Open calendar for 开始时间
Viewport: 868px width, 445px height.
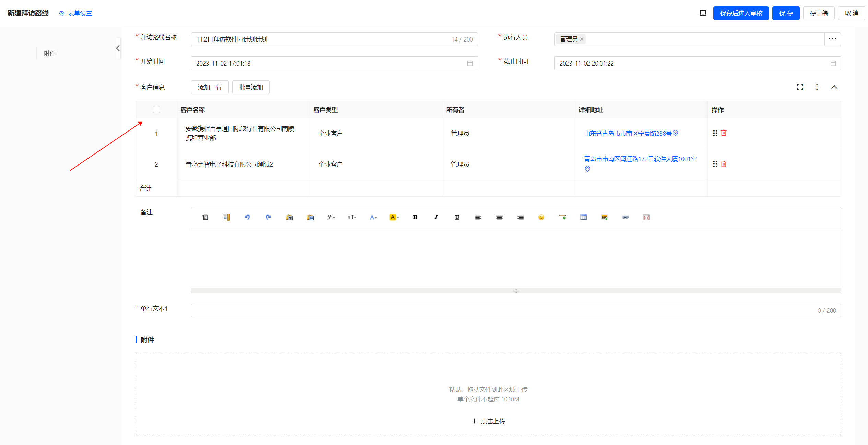(470, 63)
